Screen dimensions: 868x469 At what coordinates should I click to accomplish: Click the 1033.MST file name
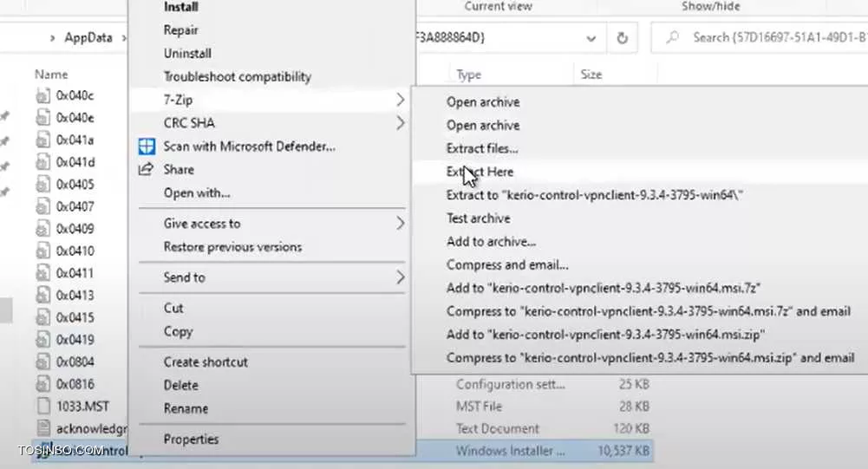pyautogui.click(x=82, y=407)
